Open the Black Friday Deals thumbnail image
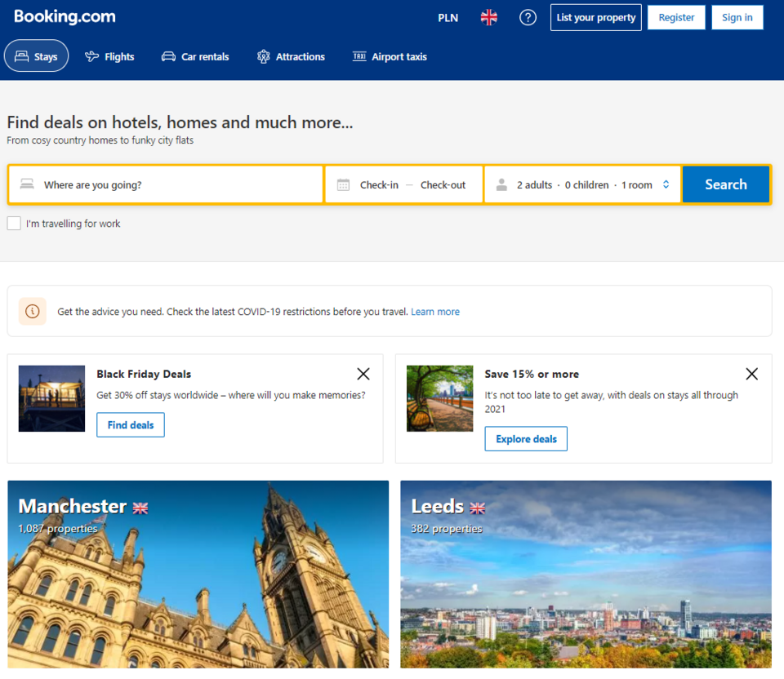The height and width of the screenshot is (679, 784). coord(51,398)
